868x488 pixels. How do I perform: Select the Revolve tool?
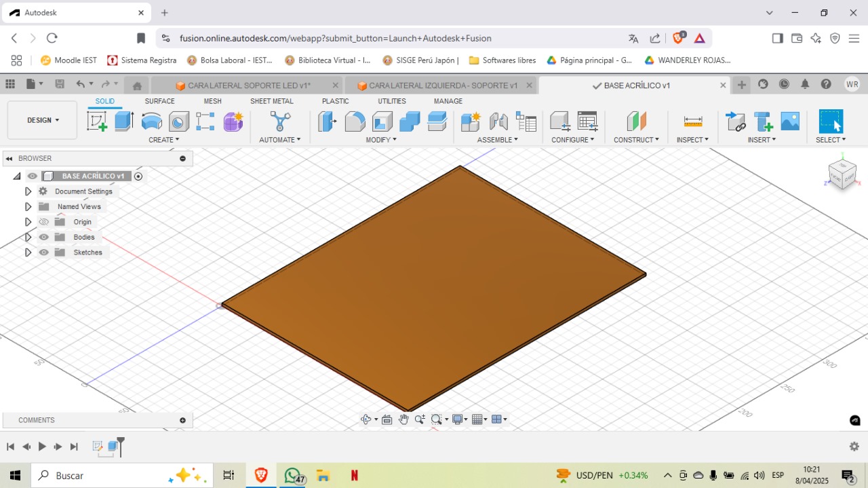pyautogui.click(x=151, y=121)
